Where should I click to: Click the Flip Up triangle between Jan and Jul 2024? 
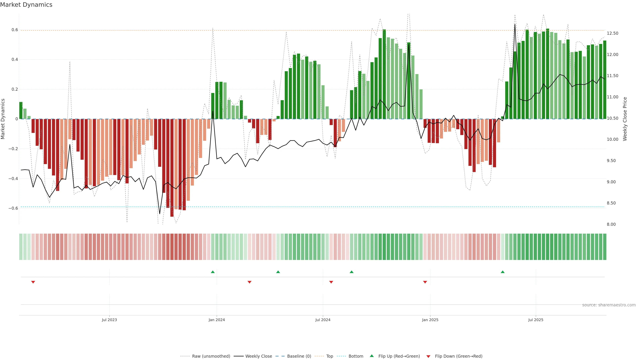tap(278, 272)
